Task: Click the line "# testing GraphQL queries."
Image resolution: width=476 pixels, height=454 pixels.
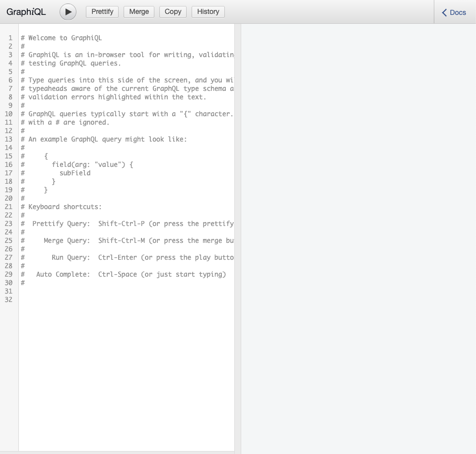Action: pyautogui.click(x=71, y=63)
